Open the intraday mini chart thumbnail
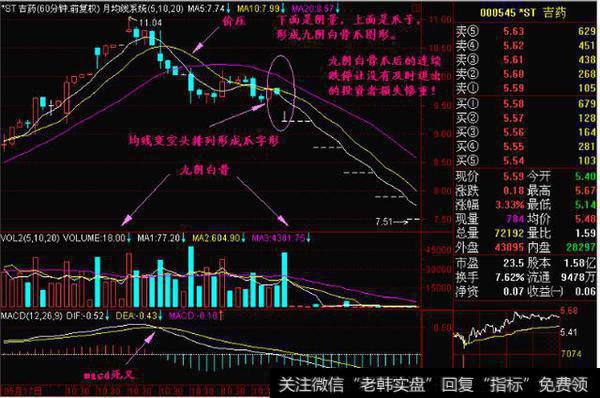 click(507, 339)
